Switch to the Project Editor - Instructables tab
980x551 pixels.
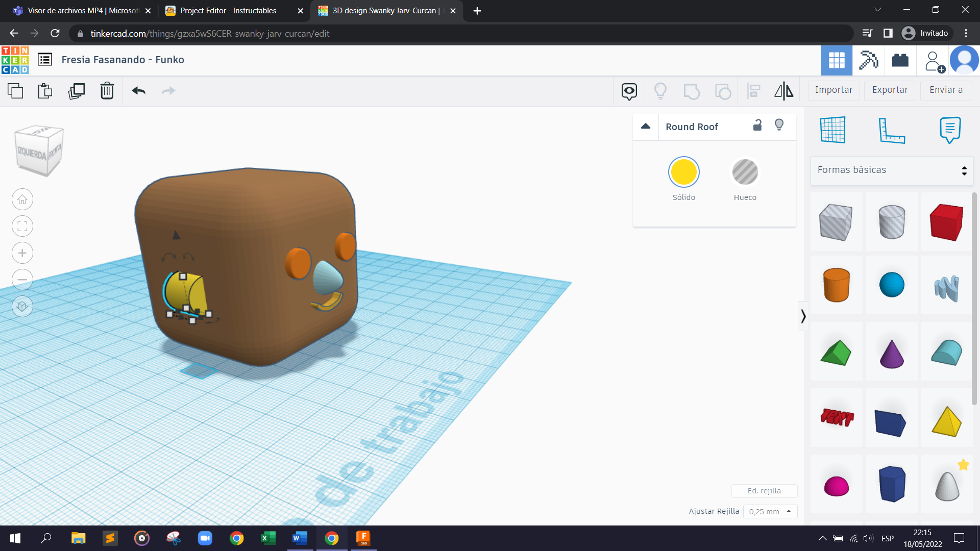click(228, 11)
